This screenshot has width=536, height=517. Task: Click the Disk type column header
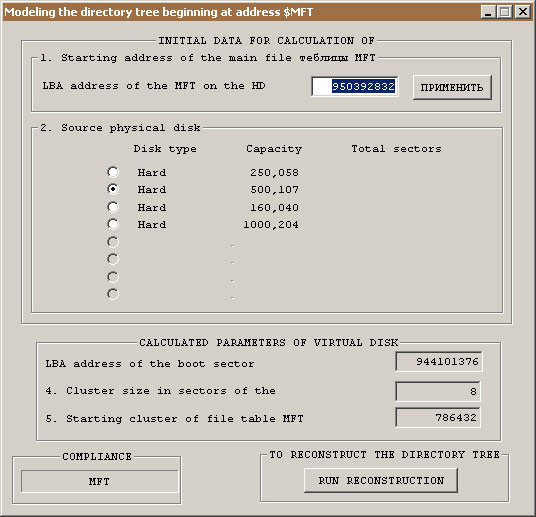(x=165, y=149)
